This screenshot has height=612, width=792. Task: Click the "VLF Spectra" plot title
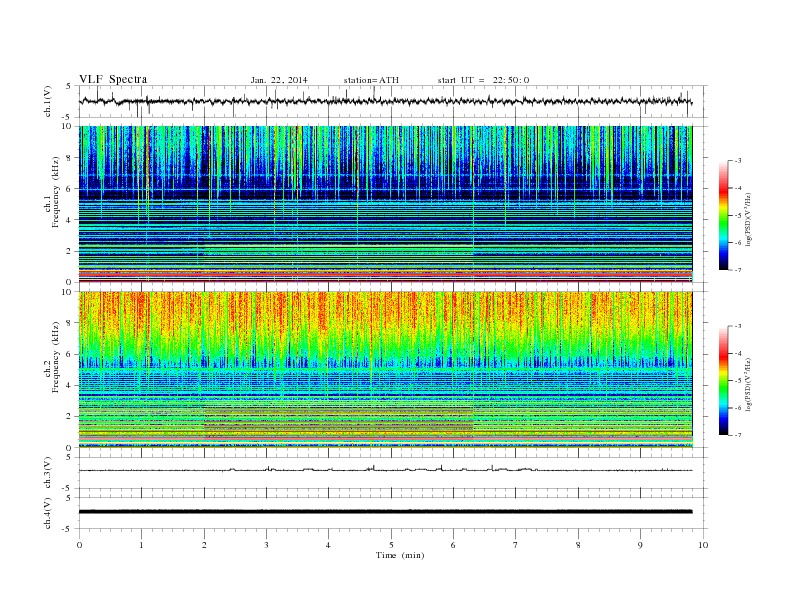[113, 79]
